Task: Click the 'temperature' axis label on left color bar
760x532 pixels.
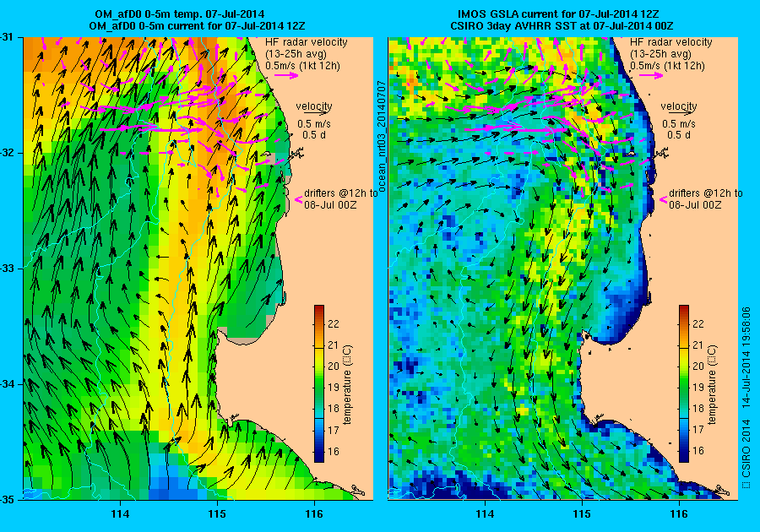Action: (x=347, y=385)
